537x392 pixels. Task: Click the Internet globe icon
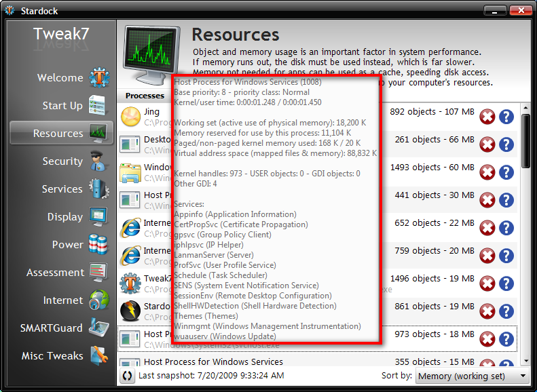[x=99, y=300]
